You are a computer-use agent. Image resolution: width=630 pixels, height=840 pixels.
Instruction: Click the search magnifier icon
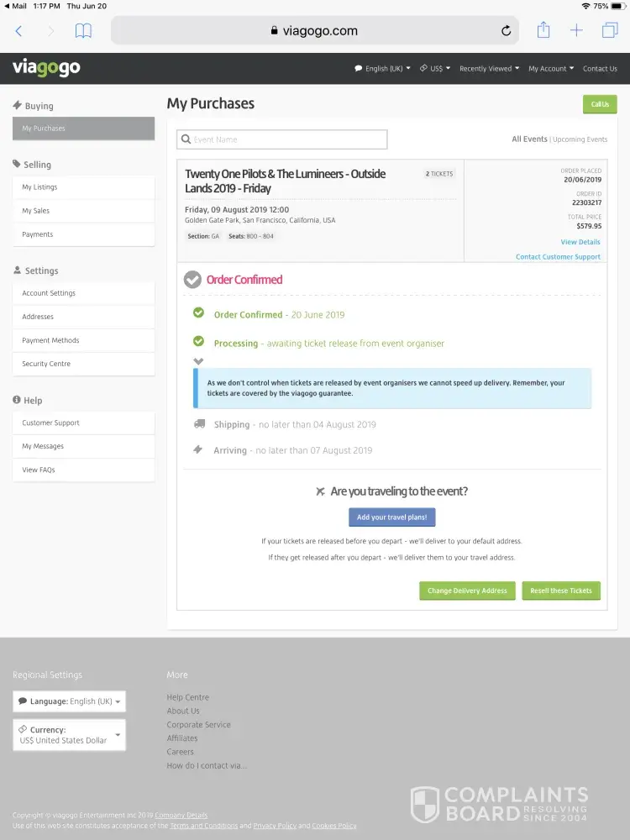point(186,139)
